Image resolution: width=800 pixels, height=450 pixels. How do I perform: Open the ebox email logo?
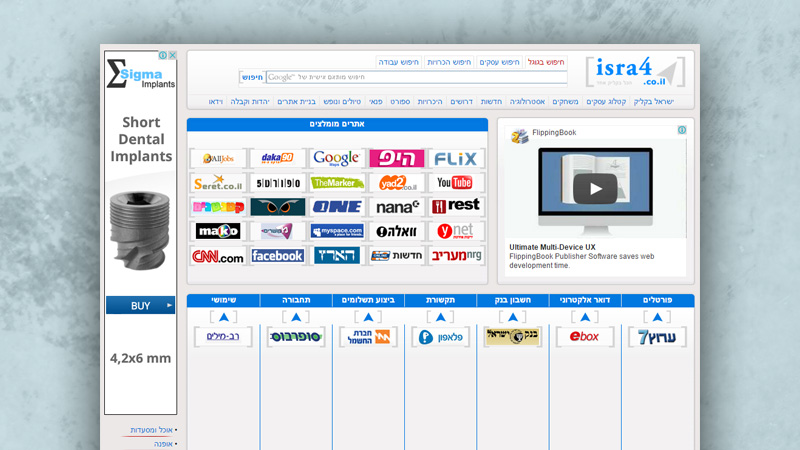pyautogui.click(x=585, y=337)
